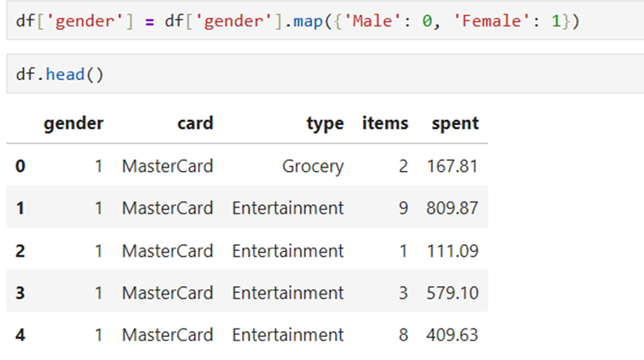Click row index 4
644x360 pixels.
point(20,335)
